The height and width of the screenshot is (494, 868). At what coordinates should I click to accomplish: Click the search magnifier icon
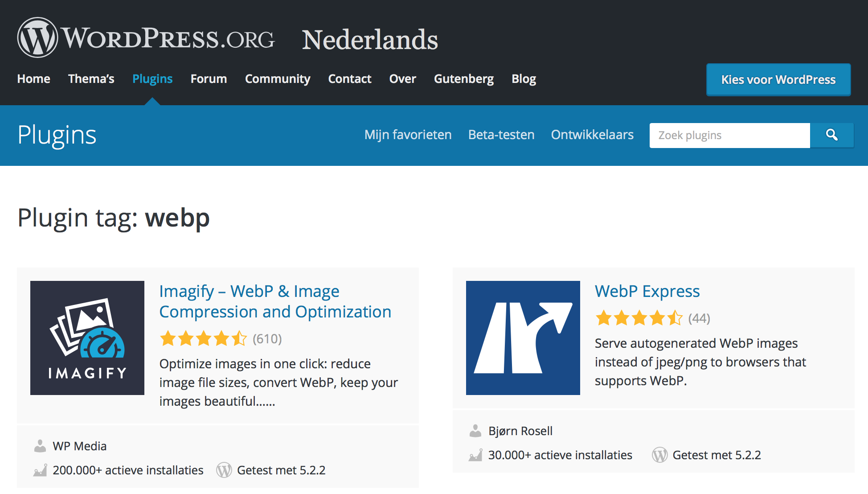click(831, 135)
